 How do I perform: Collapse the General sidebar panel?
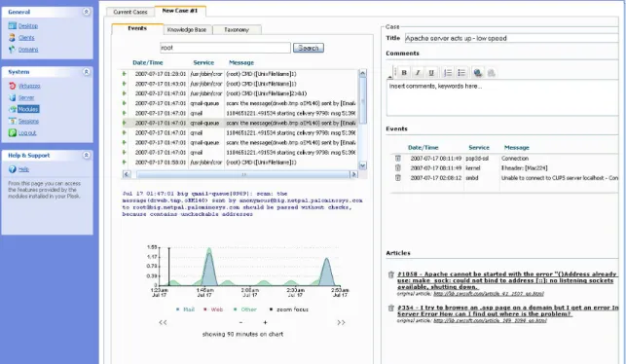[x=87, y=12]
